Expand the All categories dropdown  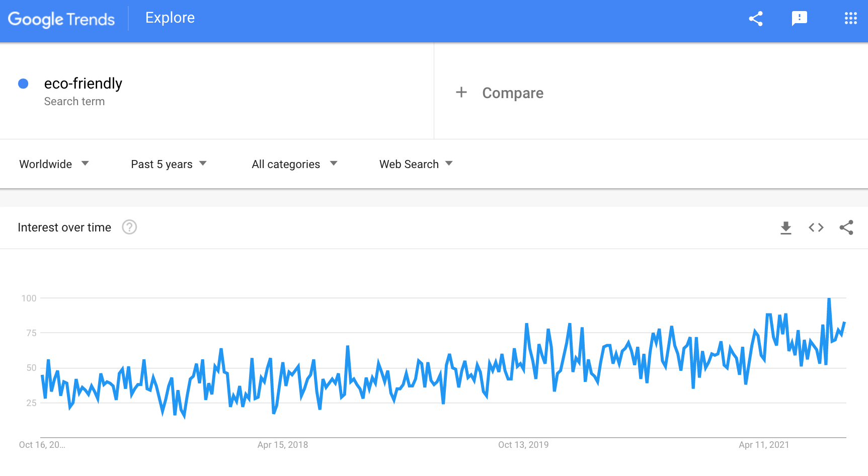click(x=294, y=164)
